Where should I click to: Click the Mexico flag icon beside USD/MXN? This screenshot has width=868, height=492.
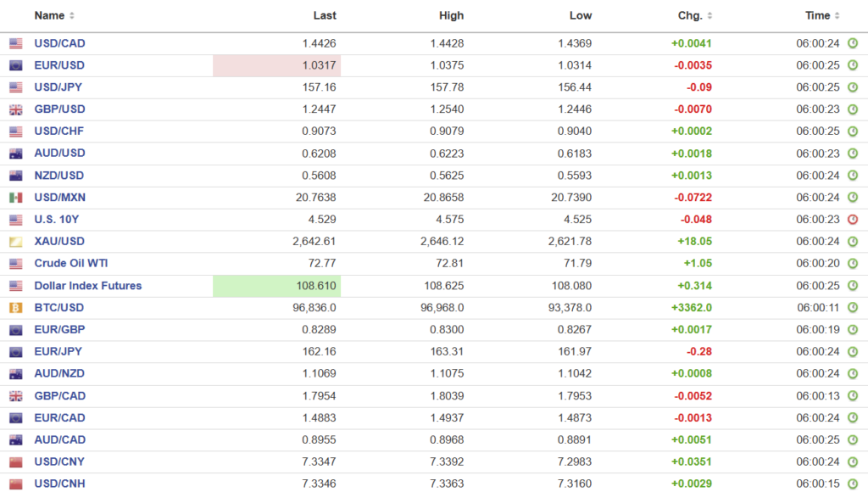point(15,198)
